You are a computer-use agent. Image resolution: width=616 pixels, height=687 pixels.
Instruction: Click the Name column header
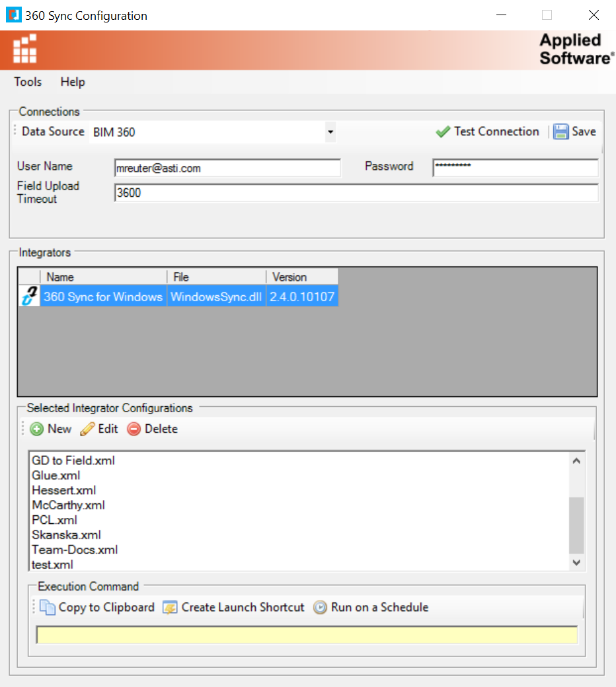(104, 277)
